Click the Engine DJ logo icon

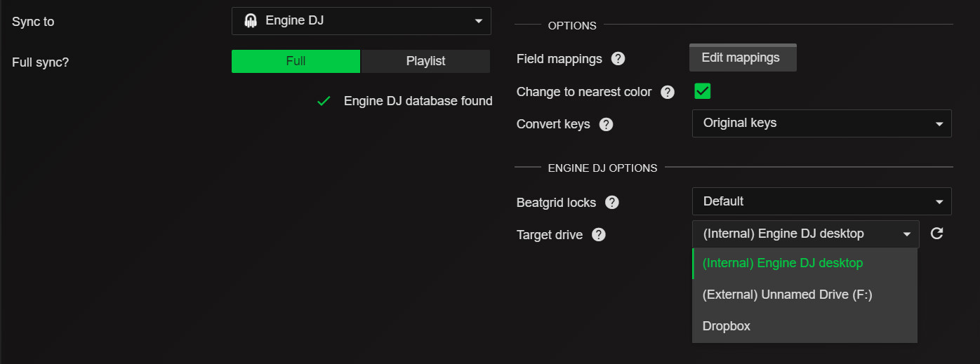point(251,21)
